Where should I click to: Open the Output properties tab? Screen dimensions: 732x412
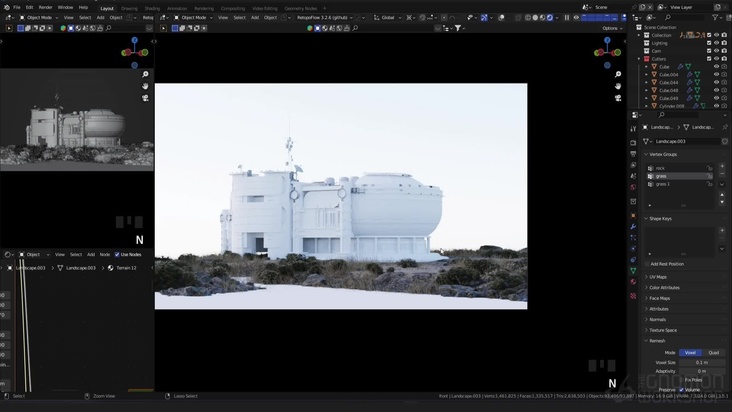[633, 154]
